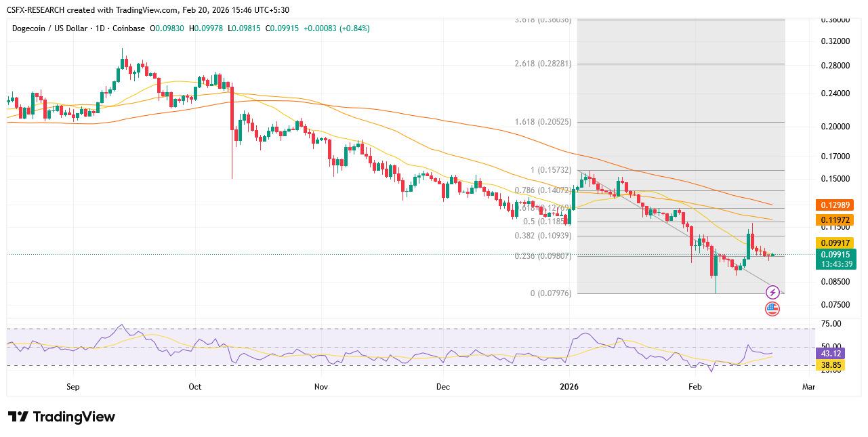Click the Feb label on the time axis
The image size is (868, 437).
click(696, 387)
